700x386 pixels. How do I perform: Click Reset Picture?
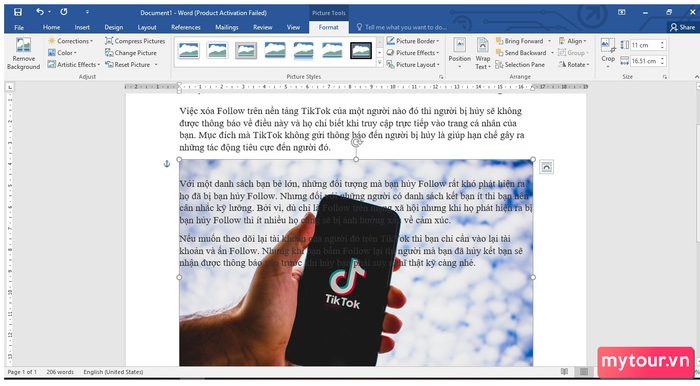coord(128,65)
